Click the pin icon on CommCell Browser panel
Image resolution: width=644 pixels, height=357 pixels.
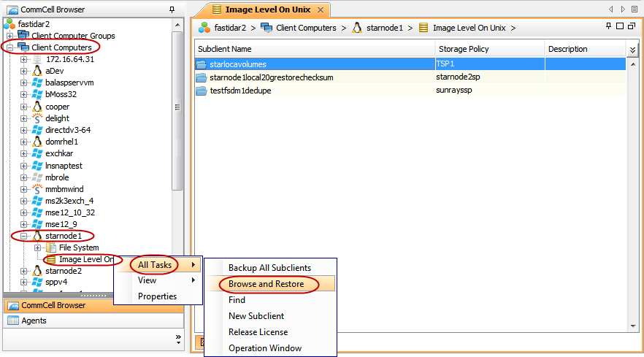(172, 9)
